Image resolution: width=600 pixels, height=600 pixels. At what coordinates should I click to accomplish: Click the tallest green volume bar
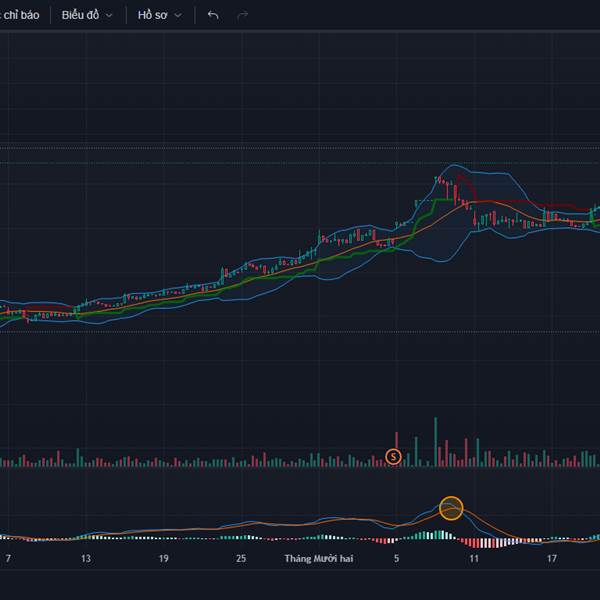[435, 442]
